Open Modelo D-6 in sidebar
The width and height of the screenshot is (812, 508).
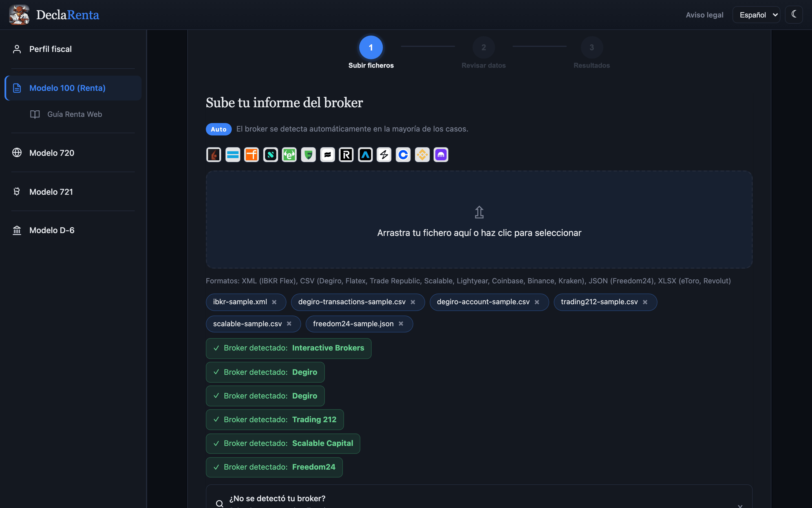pos(73,230)
